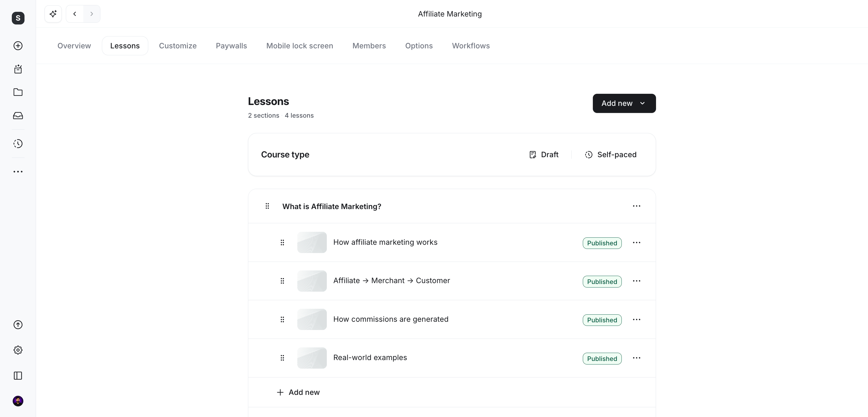The width and height of the screenshot is (868, 417).
Task: Click the upload arrow-circle sidebar icon
Action: coord(18,325)
